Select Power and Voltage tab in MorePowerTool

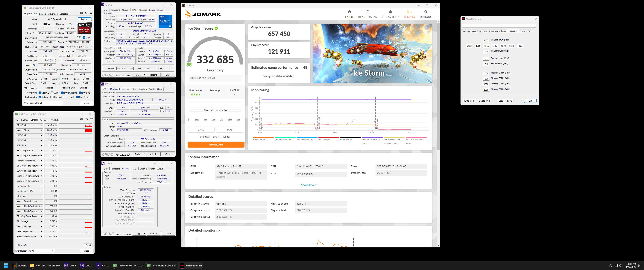497,31
